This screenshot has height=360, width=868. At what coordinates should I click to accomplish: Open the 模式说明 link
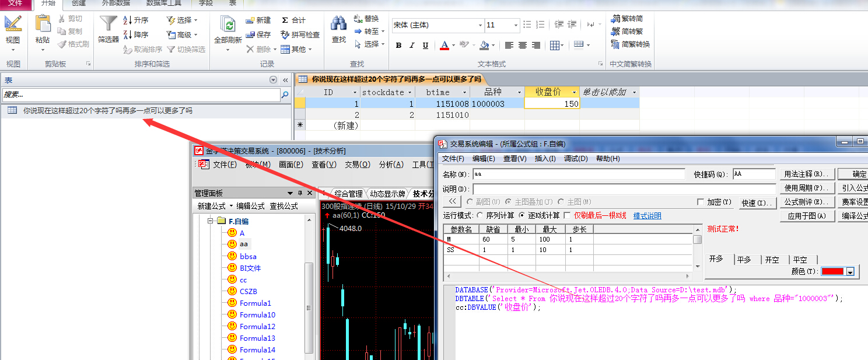[x=647, y=216]
